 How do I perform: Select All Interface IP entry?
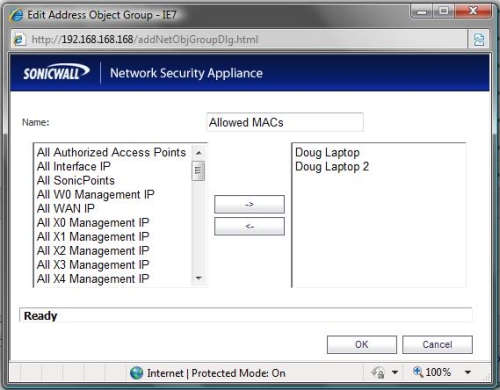tap(74, 166)
